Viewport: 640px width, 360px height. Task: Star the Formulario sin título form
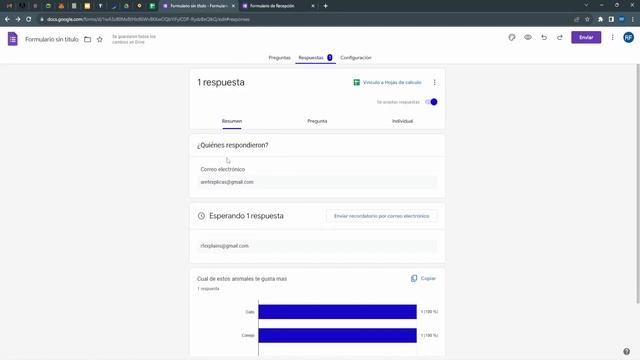[x=100, y=40]
